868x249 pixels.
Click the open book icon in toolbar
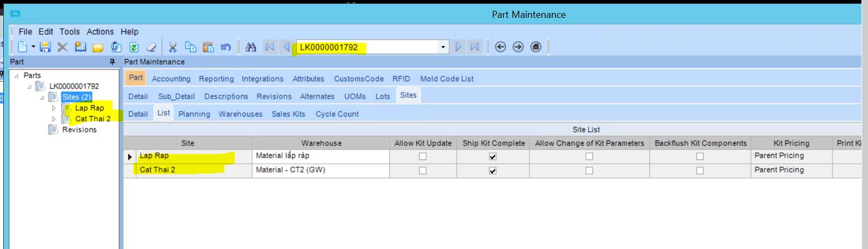[x=80, y=47]
